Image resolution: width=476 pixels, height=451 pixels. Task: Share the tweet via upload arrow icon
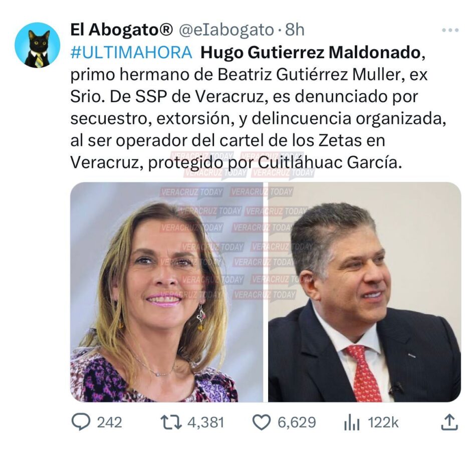coord(449,422)
